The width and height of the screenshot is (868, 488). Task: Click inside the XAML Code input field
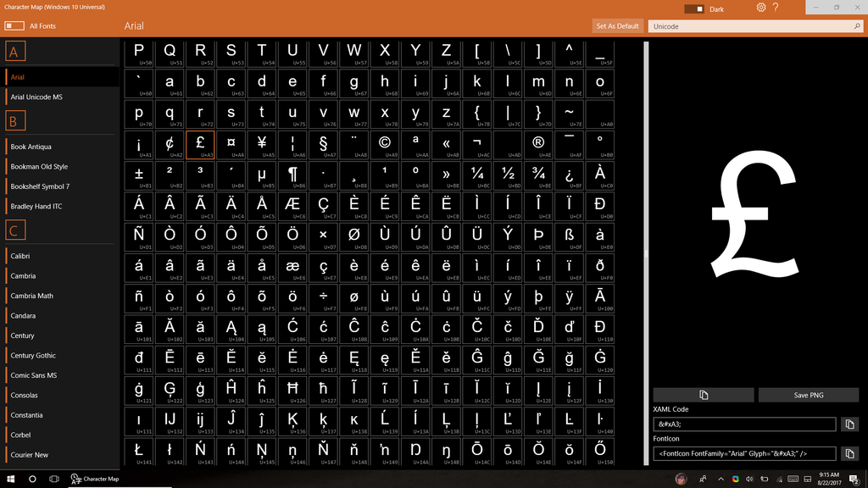pyautogui.click(x=743, y=424)
